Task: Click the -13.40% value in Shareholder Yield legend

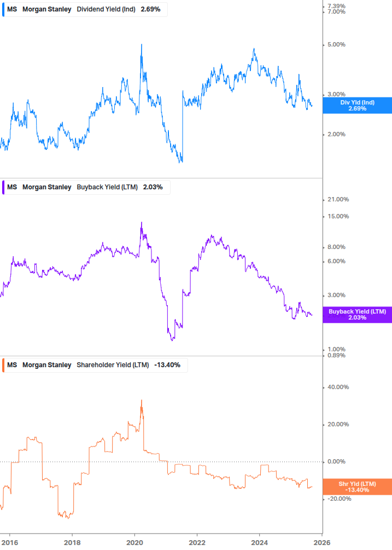Action: [x=167, y=365]
